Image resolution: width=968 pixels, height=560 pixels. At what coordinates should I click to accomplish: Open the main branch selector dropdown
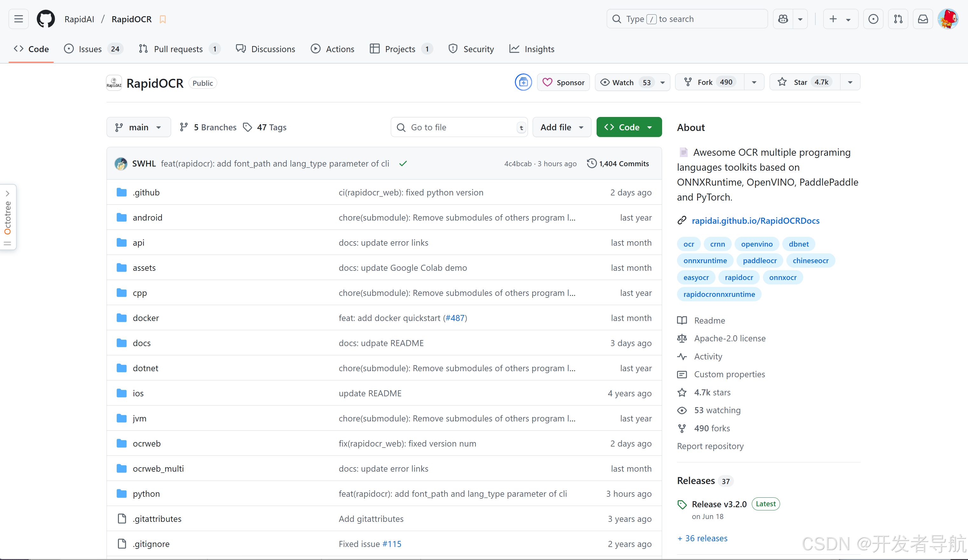(x=139, y=127)
